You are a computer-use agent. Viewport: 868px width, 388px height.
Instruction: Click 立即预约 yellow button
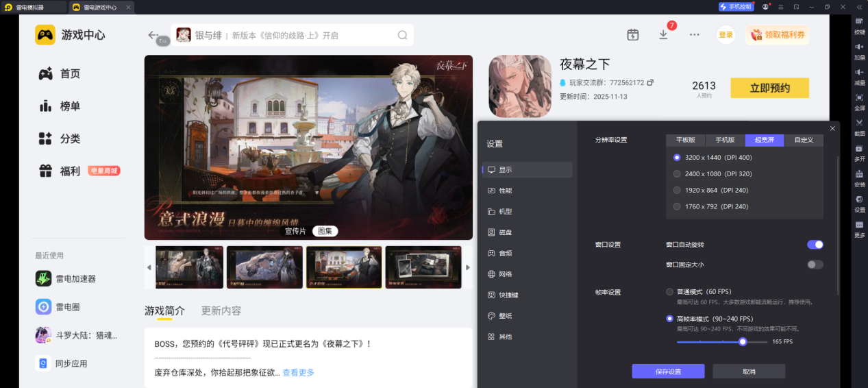(x=769, y=88)
